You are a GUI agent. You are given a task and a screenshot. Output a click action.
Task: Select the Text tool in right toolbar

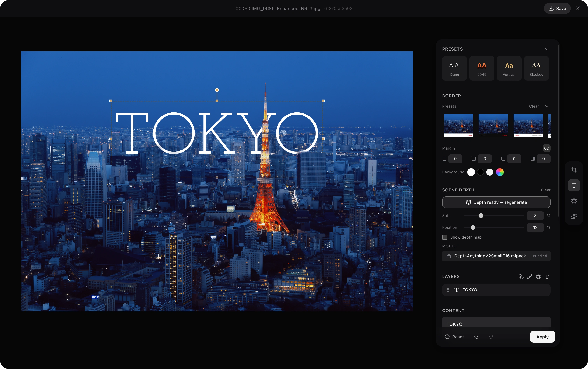tap(574, 185)
